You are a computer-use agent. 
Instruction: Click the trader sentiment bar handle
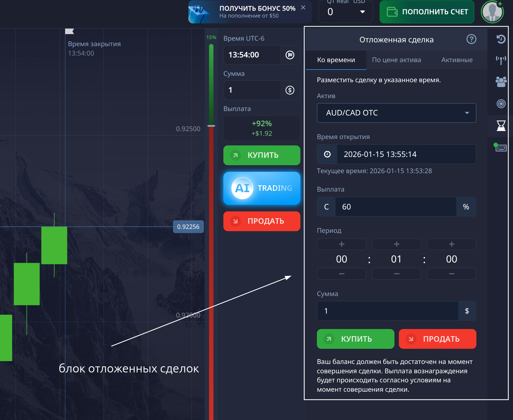(211, 126)
